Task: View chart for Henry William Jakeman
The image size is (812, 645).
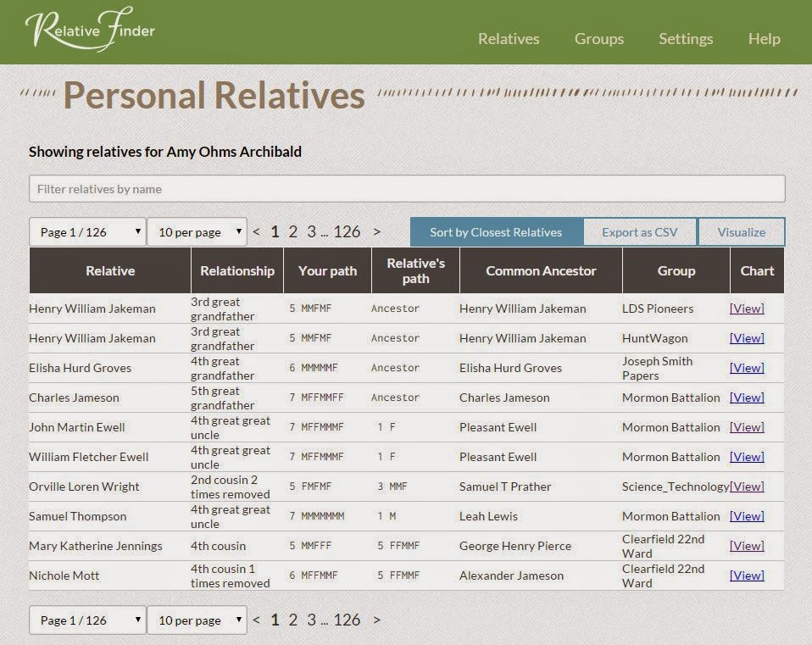Action: point(746,309)
